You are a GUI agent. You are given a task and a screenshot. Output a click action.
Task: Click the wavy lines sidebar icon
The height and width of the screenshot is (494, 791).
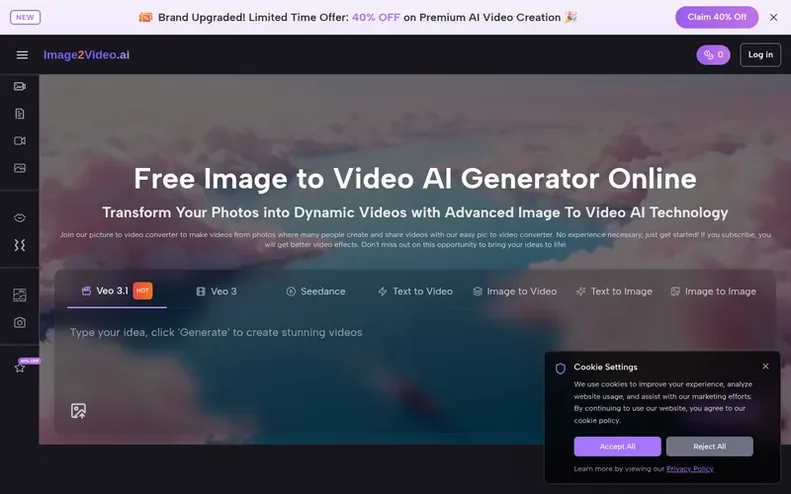[20, 245]
